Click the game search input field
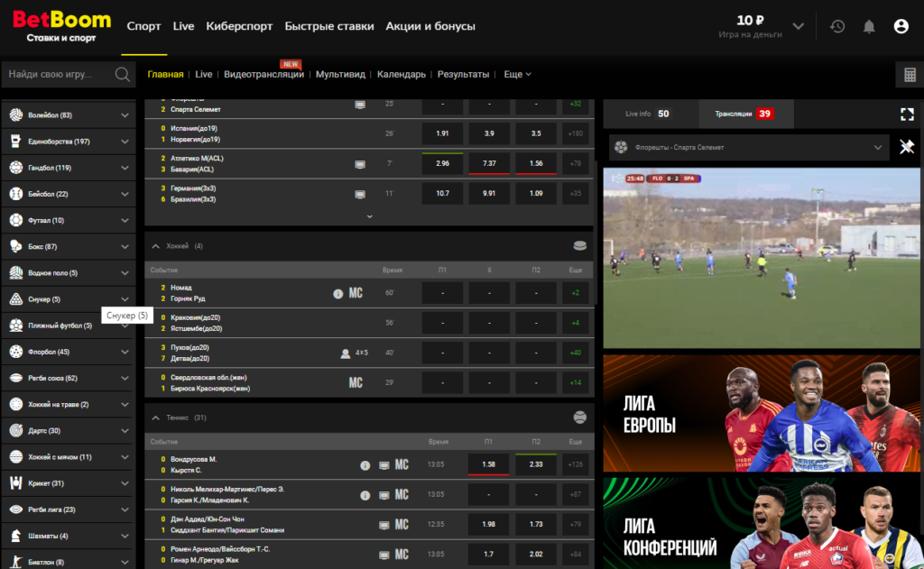924x569 pixels. pos(59,74)
